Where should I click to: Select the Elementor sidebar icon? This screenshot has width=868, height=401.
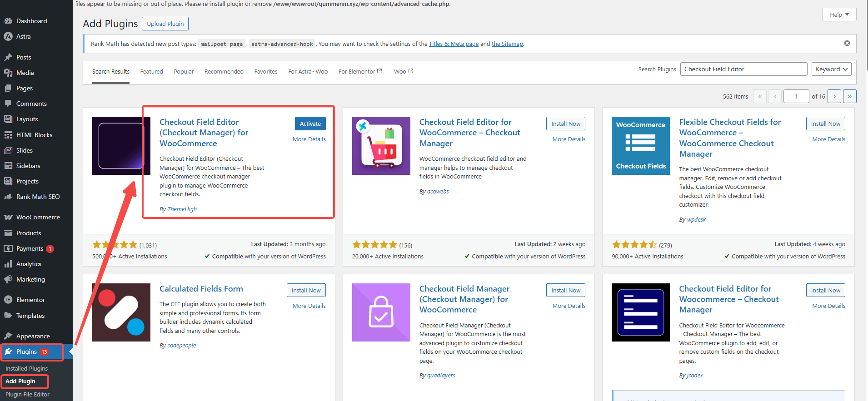[8, 300]
